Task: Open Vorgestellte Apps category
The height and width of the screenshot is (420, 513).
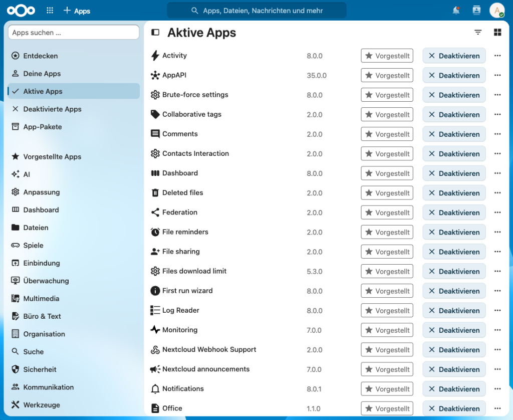Action: [x=74, y=156]
